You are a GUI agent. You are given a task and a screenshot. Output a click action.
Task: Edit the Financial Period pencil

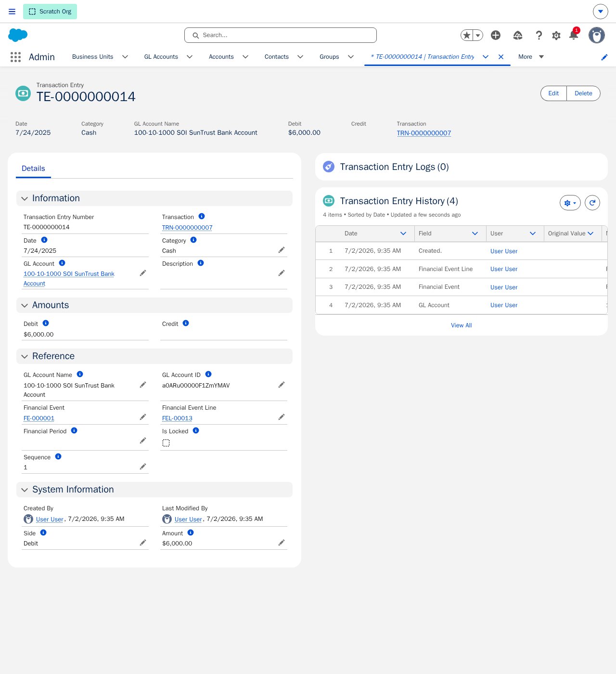pos(143,441)
